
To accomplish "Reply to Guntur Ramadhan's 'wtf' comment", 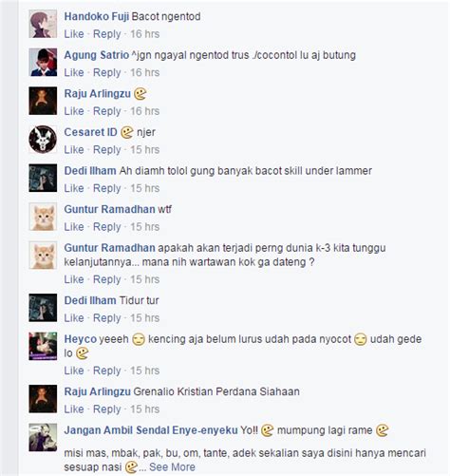I will [x=107, y=227].
